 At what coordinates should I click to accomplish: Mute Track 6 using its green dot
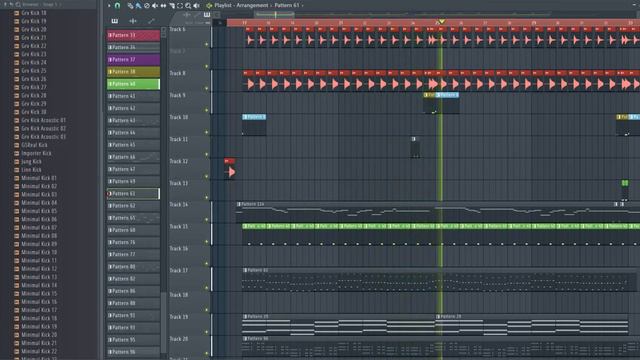tap(207, 44)
